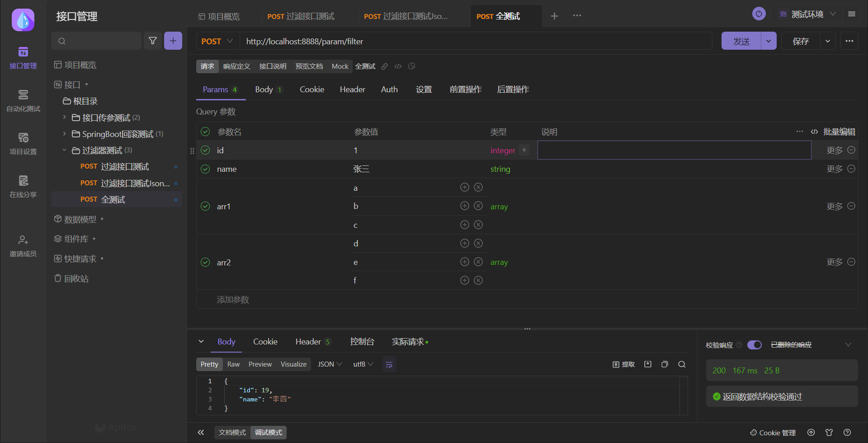Uncheck the arr2 parameter checkbox
The image size is (868, 443).
point(205,262)
